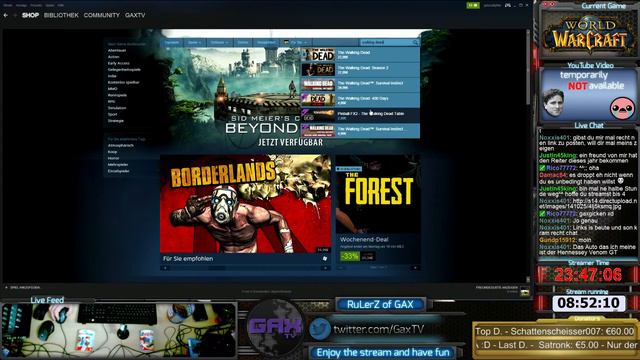Click the Pinball FX2 result thumbnail
The height and width of the screenshot is (360, 640).
[318, 116]
